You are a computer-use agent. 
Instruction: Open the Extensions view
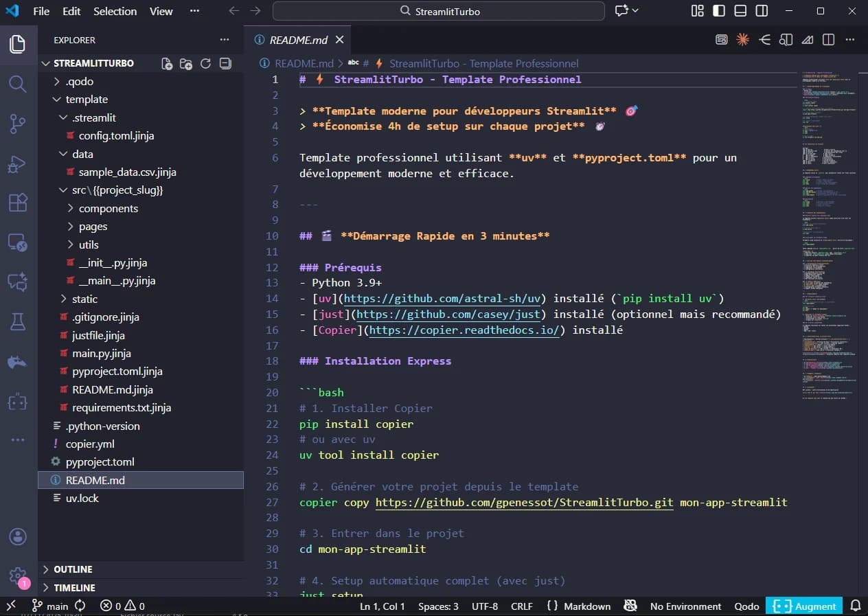click(18, 203)
